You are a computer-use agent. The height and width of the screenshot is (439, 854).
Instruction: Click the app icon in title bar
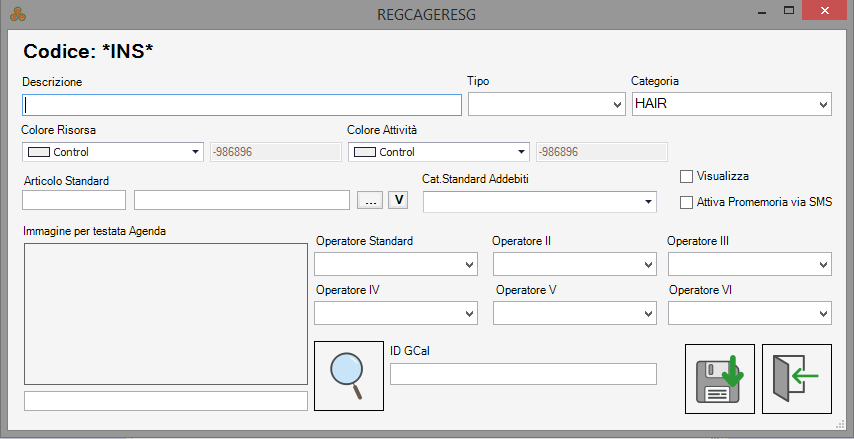(x=17, y=14)
